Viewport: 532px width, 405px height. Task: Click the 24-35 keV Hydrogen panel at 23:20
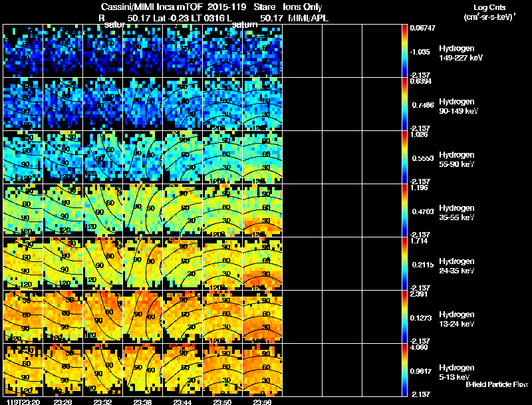[23, 264]
